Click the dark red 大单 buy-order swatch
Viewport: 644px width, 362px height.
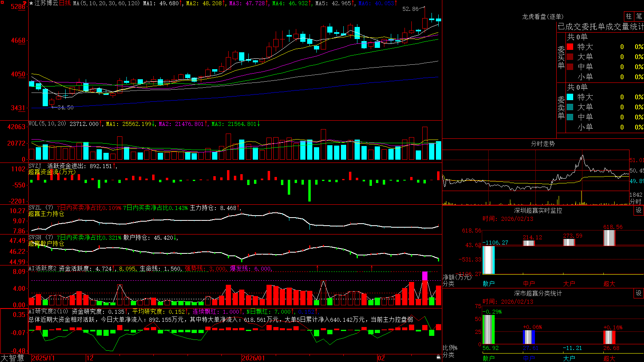pyautogui.click(x=570, y=57)
